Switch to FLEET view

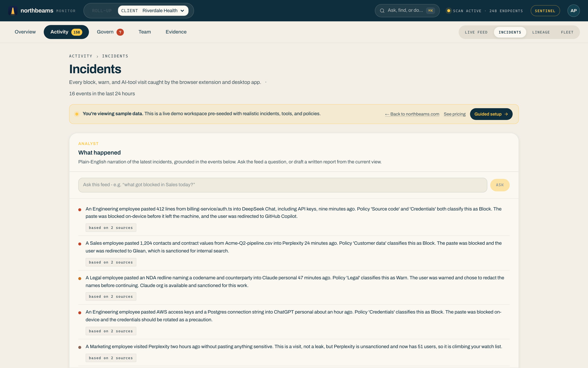pos(567,32)
